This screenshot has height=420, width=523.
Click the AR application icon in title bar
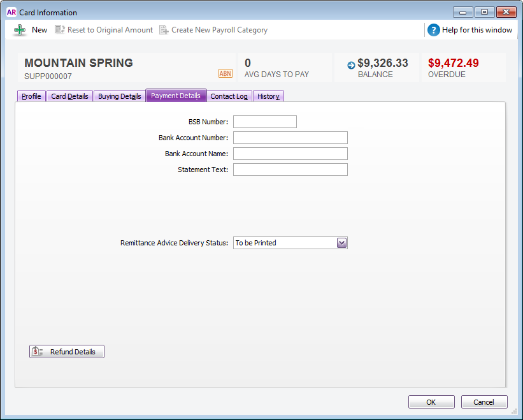click(11, 12)
